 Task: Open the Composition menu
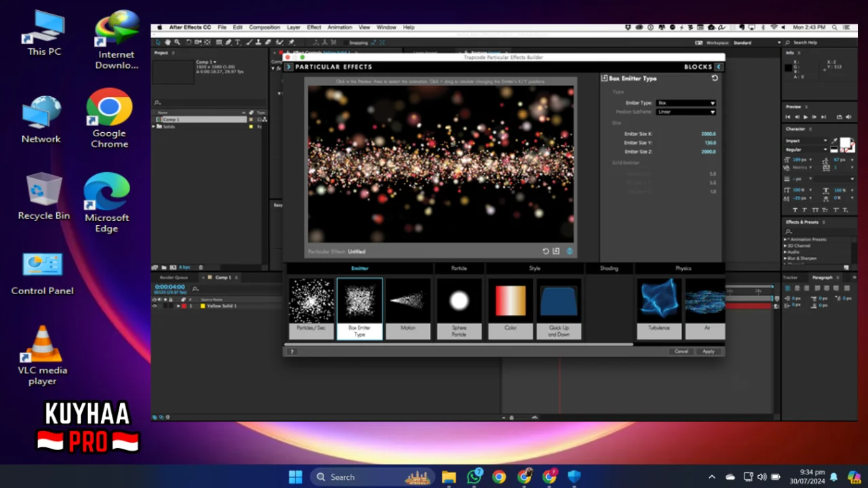click(x=264, y=28)
